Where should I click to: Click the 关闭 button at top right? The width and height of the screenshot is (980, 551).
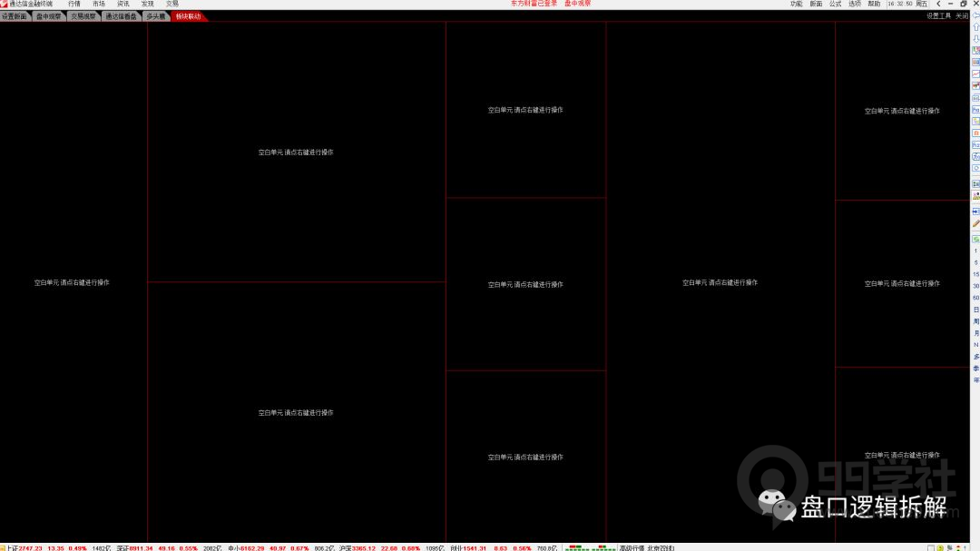(x=962, y=16)
